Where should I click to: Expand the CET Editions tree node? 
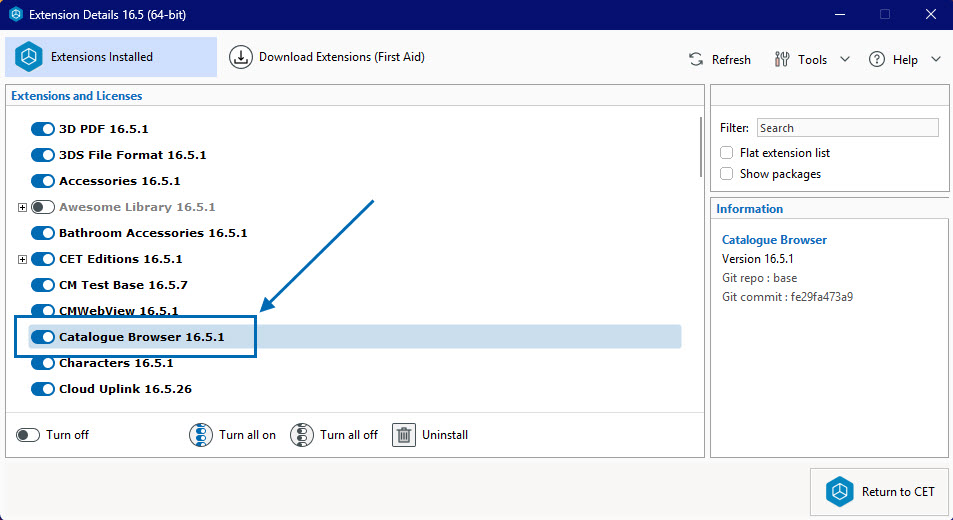22,259
